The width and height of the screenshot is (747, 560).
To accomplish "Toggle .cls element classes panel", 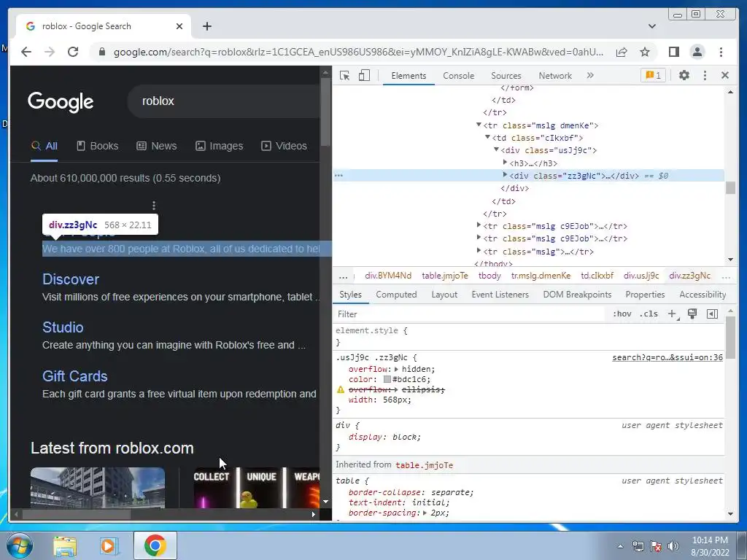I will (649, 314).
